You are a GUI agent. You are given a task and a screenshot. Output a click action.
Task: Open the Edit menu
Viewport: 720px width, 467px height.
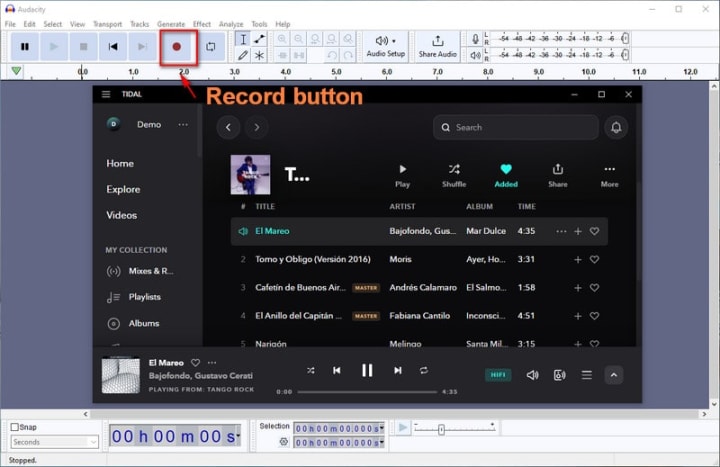tap(29, 24)
